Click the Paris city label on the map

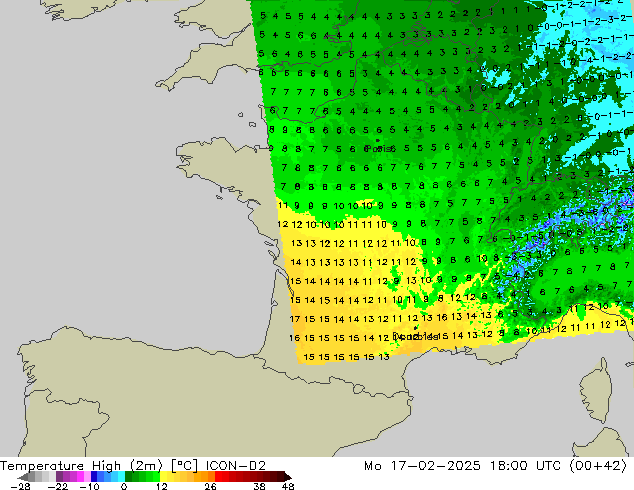(379, 149)
